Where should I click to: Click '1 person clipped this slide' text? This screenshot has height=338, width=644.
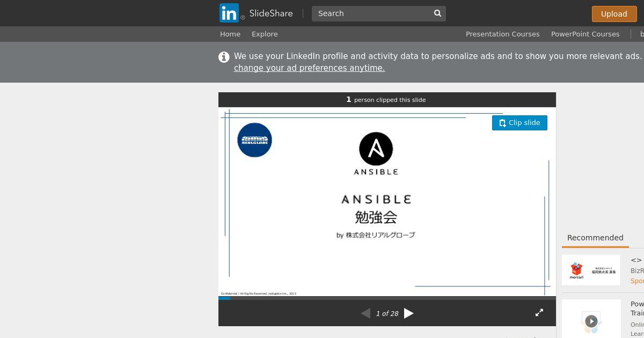(x=386, y=100)
